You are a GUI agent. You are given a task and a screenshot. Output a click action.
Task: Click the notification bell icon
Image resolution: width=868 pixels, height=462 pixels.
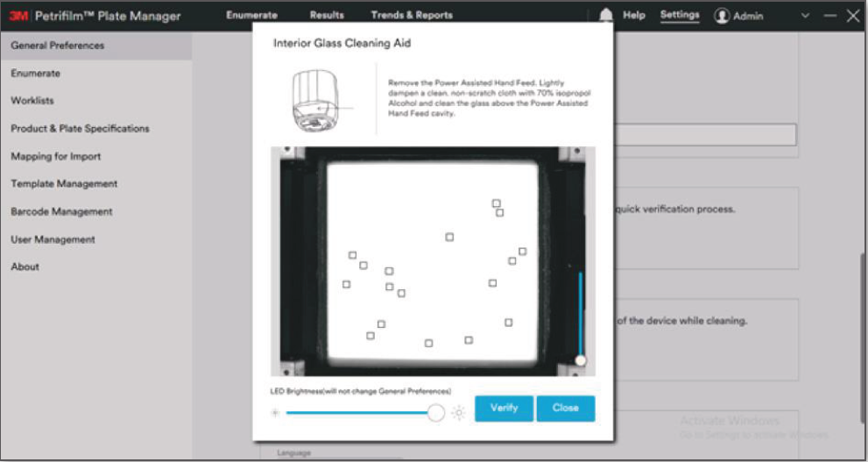606,15
